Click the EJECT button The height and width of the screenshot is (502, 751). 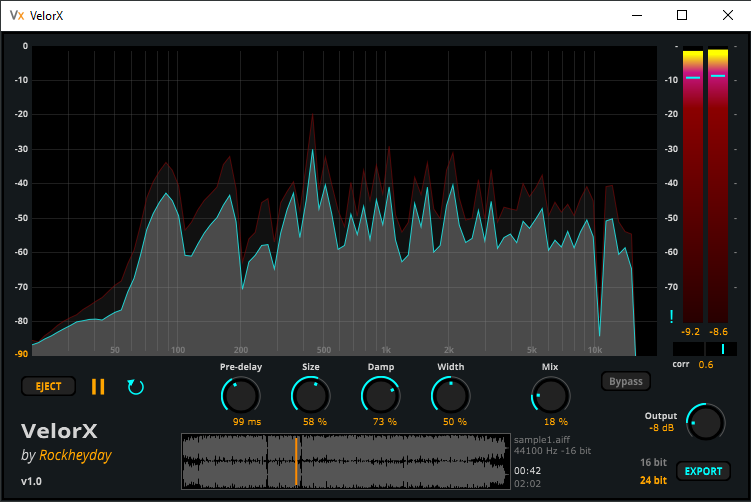click(48, 386)
